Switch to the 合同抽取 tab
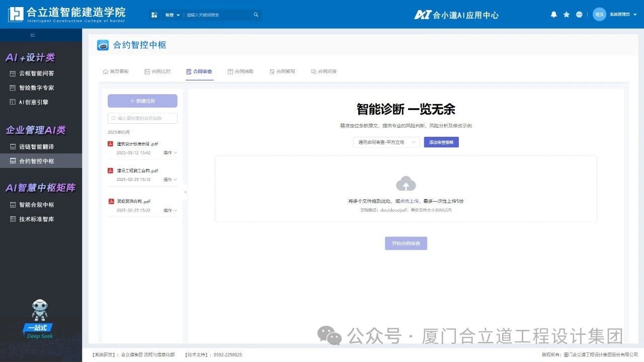 click(240, 71)
